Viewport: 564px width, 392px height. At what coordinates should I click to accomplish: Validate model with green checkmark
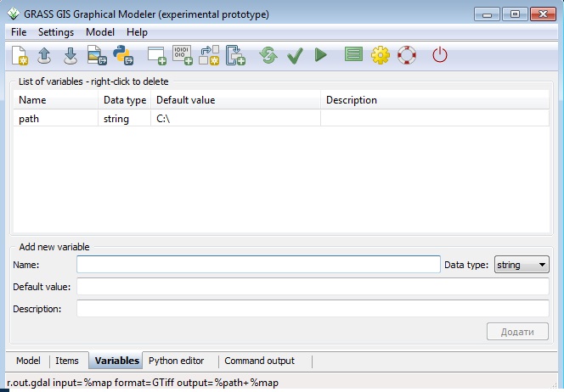coord(295,56)
